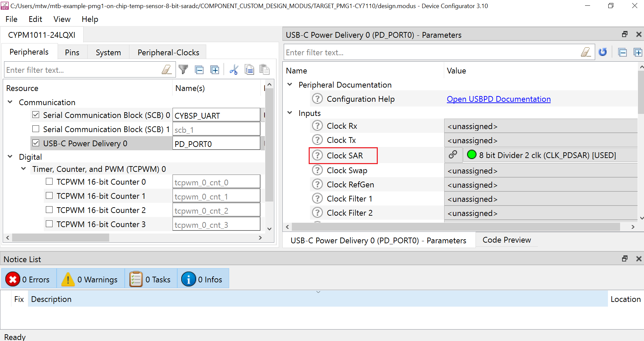Viewport: 644px width, 341px height.
Task: Collapse the Communication tree group
Action: tap(10, 102)
